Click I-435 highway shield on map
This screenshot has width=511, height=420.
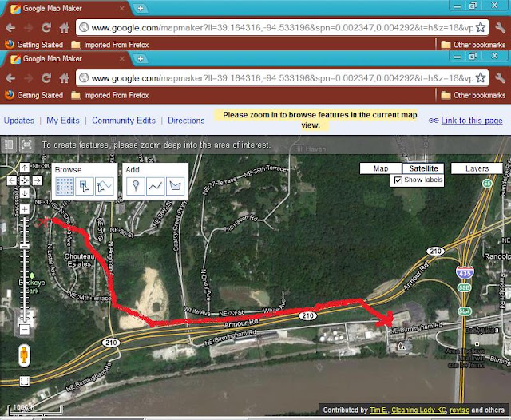pyautogui.click(x=465, y=272)
